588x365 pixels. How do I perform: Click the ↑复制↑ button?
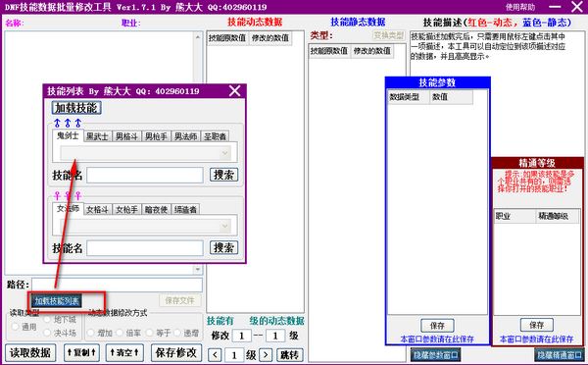81,352
